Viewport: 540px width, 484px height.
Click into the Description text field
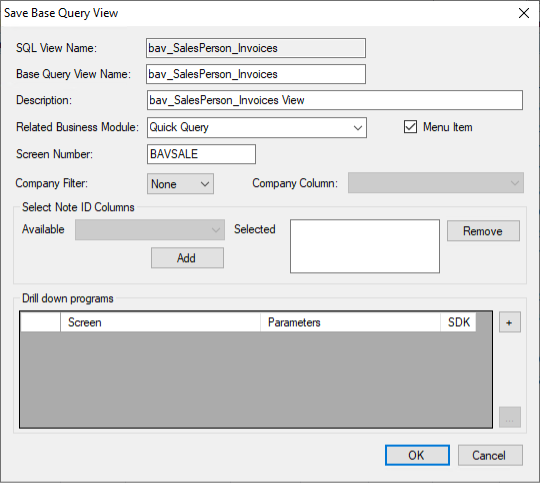click(335, 100)
